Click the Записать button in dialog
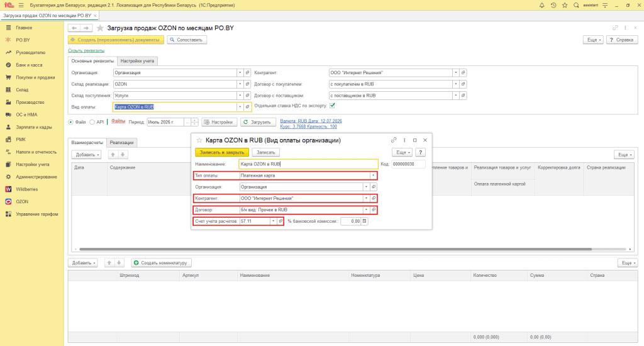The width and height of the screenshot is (644, 346). click(266, 152)
